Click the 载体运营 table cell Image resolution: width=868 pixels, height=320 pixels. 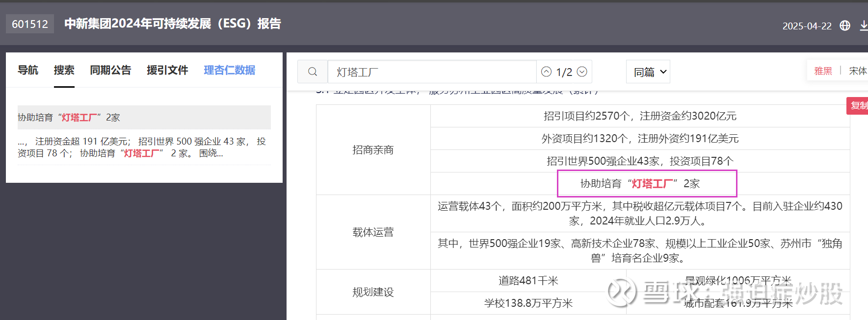[373, 232]
